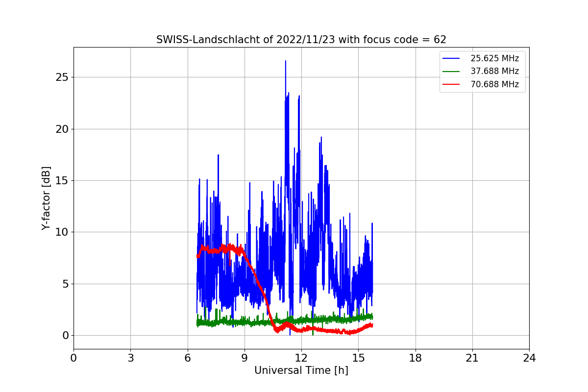Click the 'Y-factor [dB]' axis label
This screenshot has height=392, width=588.
(x=47, y=198)
